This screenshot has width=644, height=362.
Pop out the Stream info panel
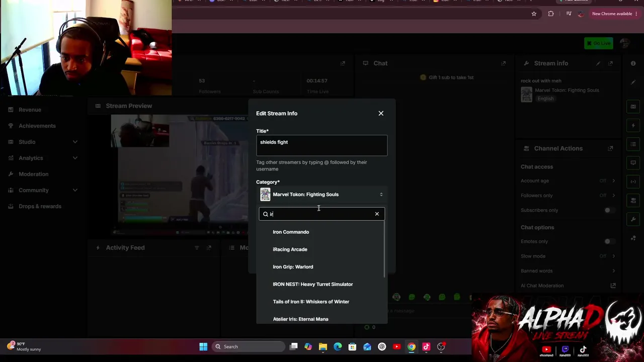click(x=610, y=63)
